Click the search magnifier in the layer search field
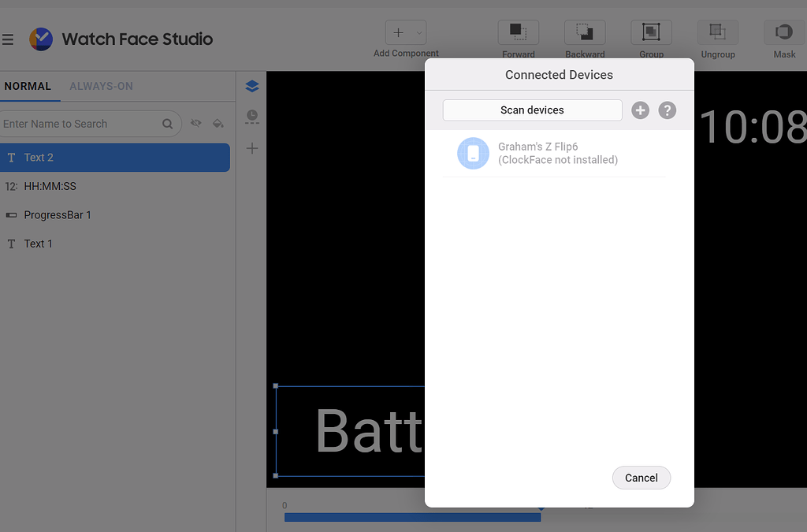Viewport: 807px width, 532px height. point(168,124)
